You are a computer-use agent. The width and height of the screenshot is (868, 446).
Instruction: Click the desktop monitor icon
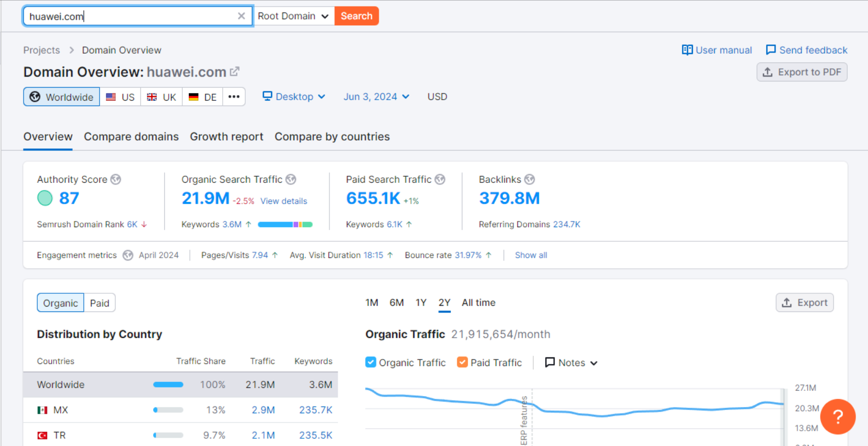(x=267, y=96)
